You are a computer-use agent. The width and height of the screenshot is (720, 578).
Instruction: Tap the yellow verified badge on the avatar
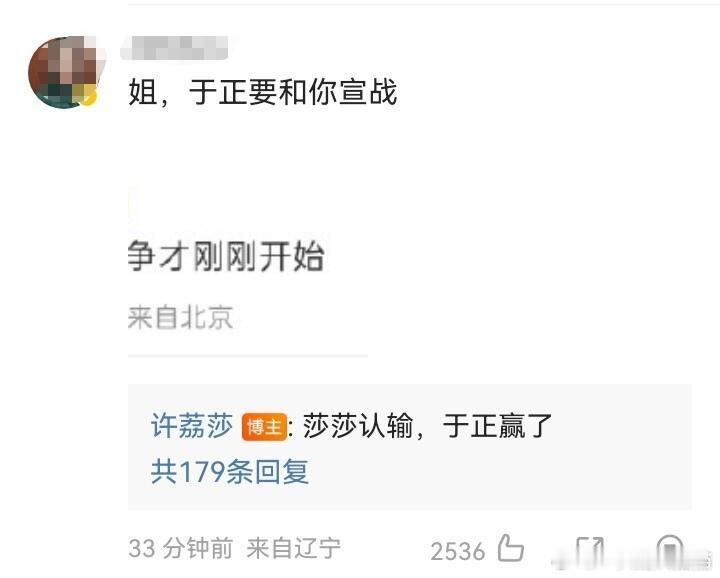point(90,98)
